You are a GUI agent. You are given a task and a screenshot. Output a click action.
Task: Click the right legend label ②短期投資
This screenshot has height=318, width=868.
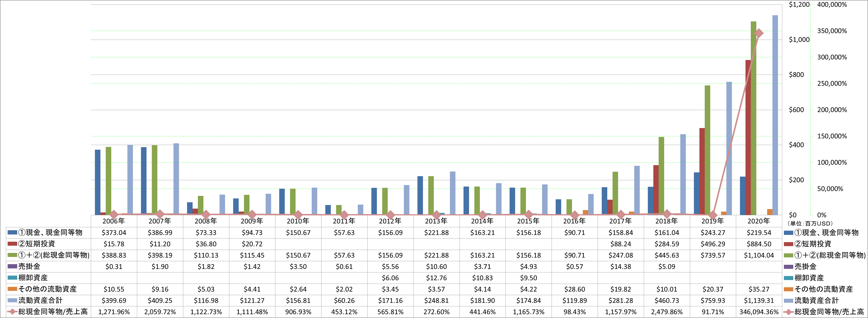[x=813, y=244]
